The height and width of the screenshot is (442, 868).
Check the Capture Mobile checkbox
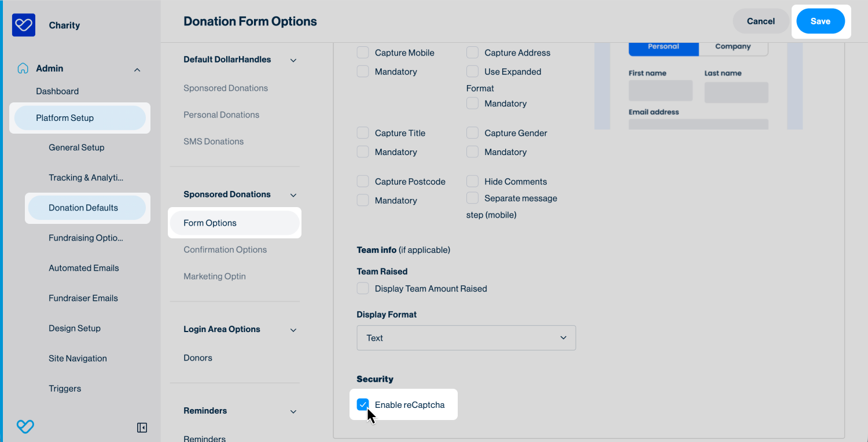tap(363, 53)
